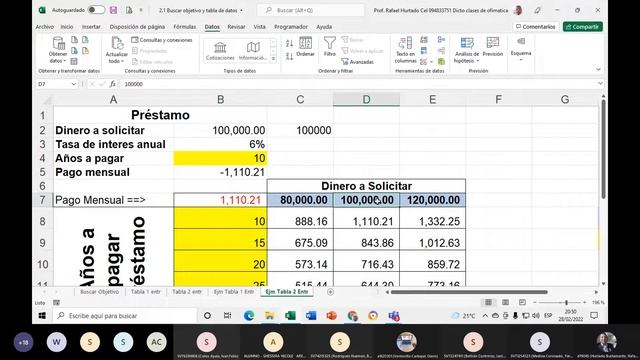Click the horizontal scrollbar thumb
The height and width of the screenshot is (360, 640).
coord(469,292)
